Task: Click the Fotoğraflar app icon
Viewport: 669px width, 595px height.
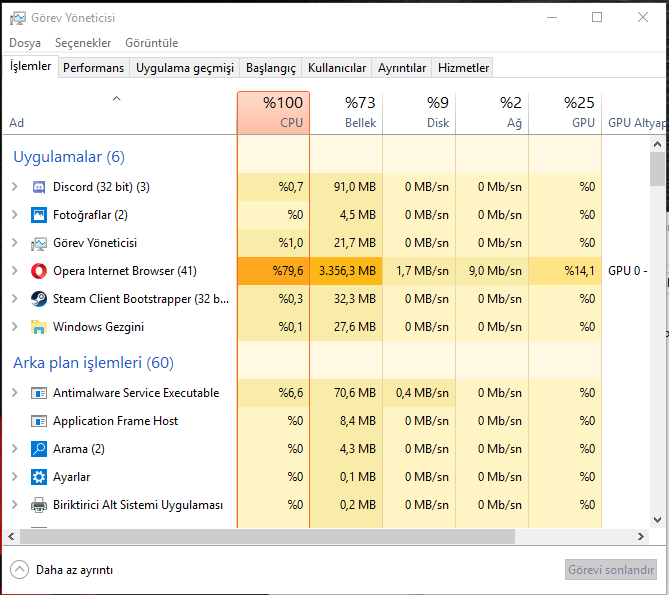Action: [39, 215]
